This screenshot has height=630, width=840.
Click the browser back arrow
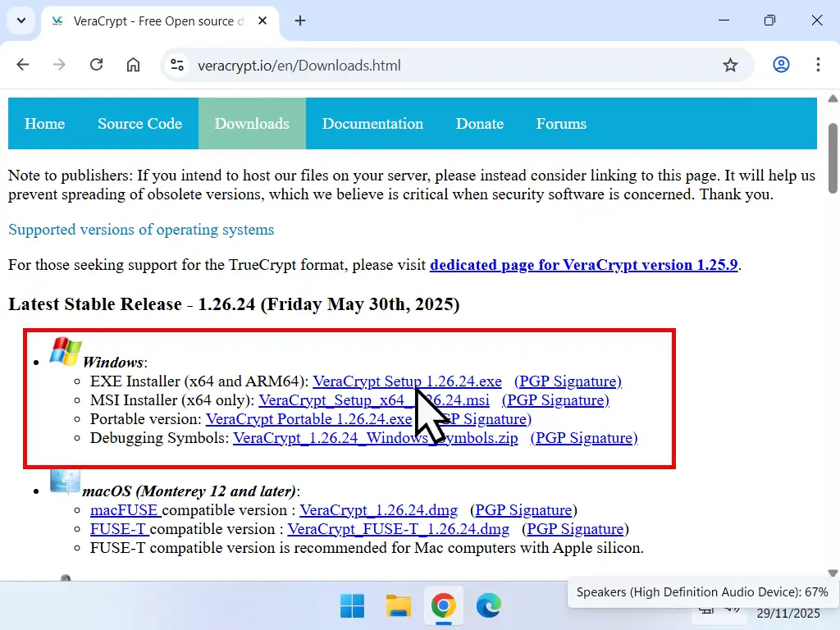22,64
